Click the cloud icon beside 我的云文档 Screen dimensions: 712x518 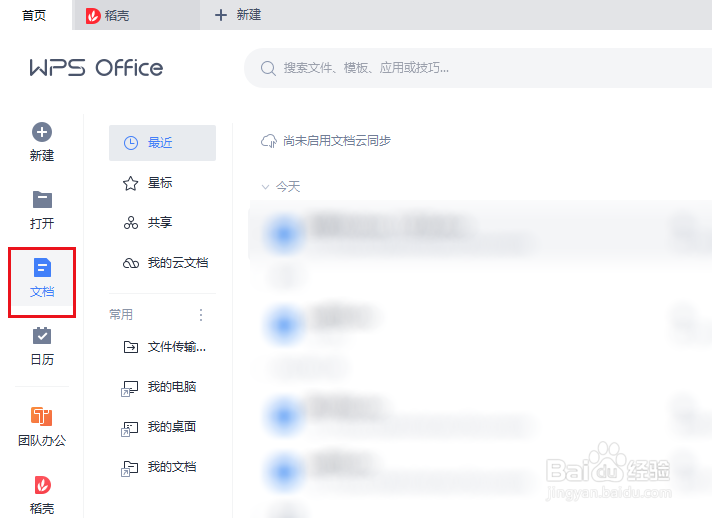click(x=131, y=263)
